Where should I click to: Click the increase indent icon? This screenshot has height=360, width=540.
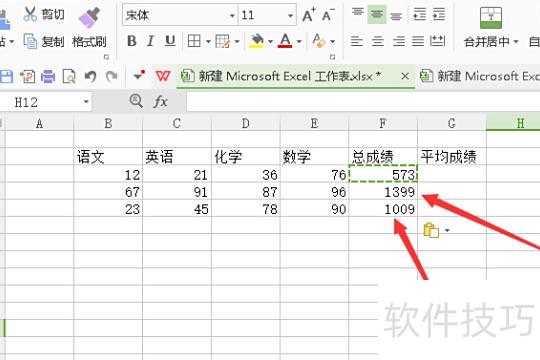pos(439,14)
